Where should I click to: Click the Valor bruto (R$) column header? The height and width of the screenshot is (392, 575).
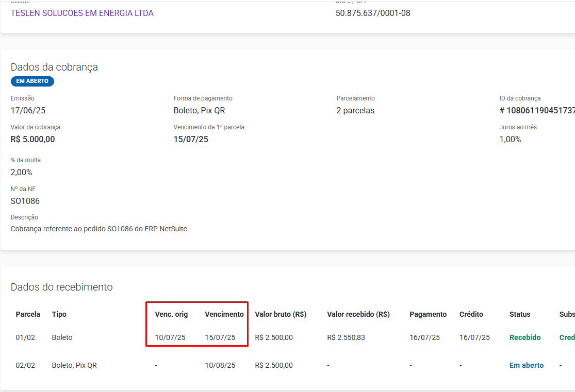(x=281, y=314)
